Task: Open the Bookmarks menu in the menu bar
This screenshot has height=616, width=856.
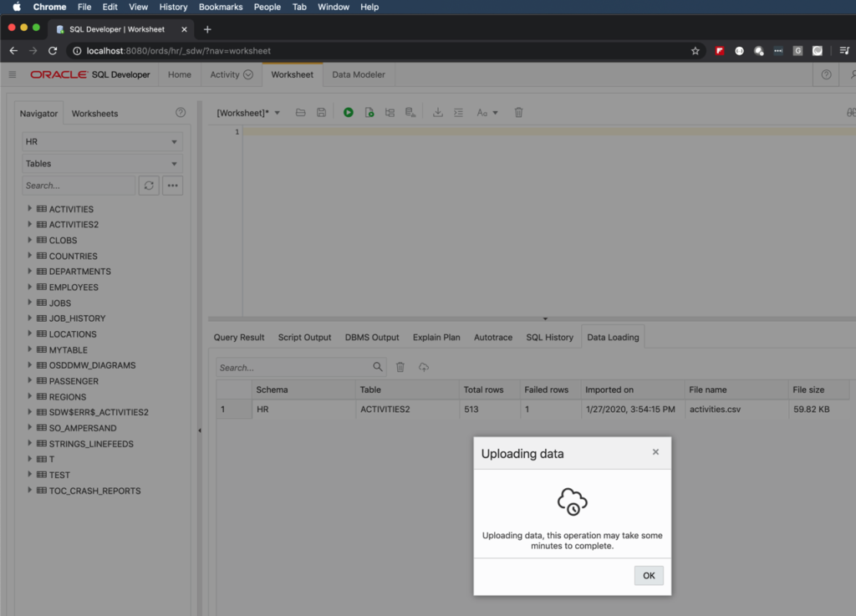Action: point(221,7)
